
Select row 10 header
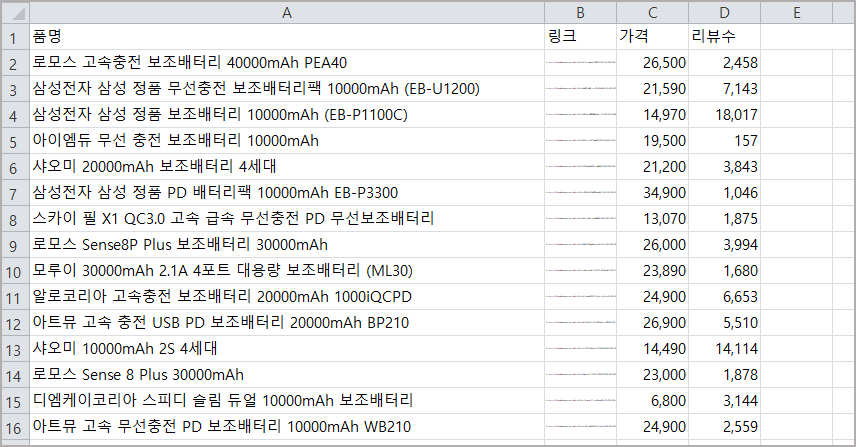tap(15, 271)
